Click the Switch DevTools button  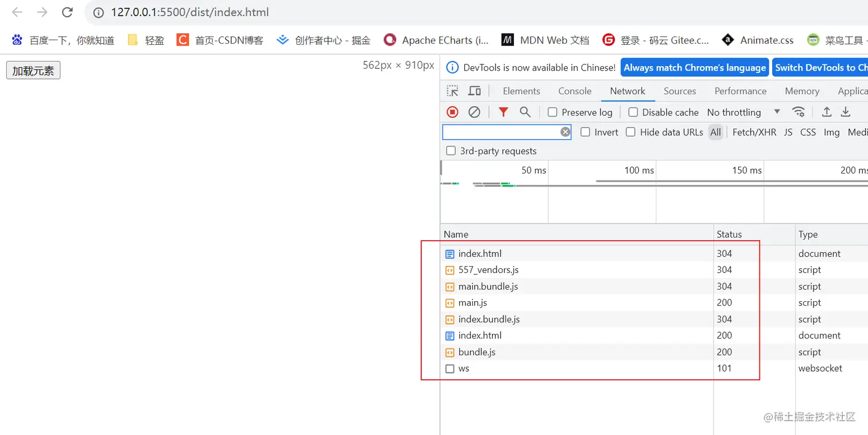click(820, 67)
